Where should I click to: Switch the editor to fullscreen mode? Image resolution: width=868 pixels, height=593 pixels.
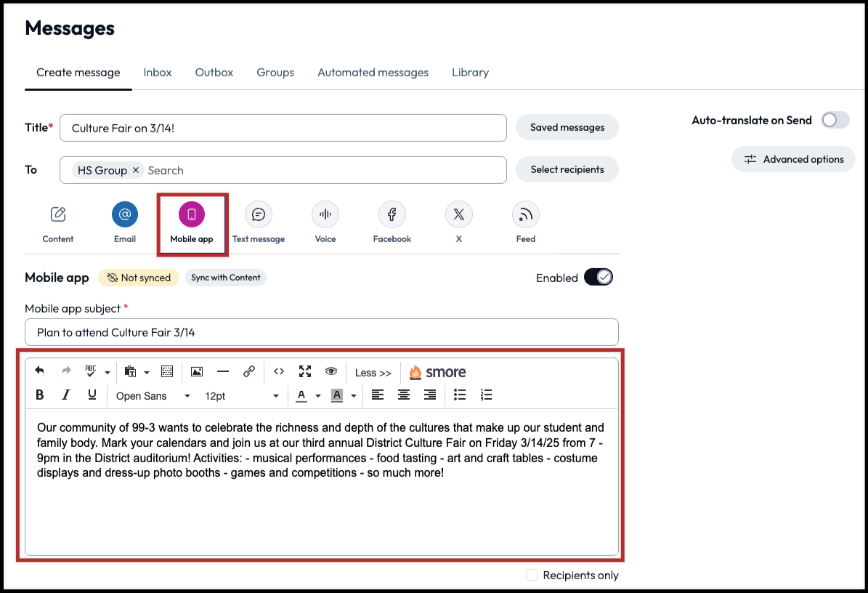click(x=305, y=371)
